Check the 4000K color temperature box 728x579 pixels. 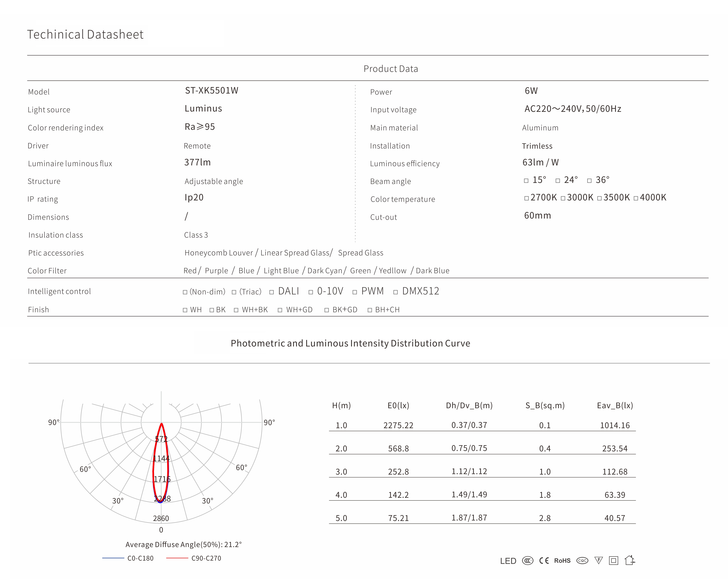636,198
